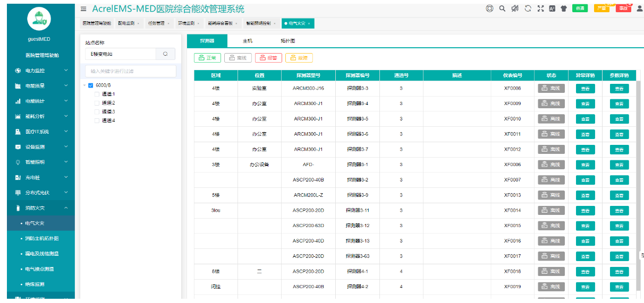Switch to the 主机 tab

point(247,41)
